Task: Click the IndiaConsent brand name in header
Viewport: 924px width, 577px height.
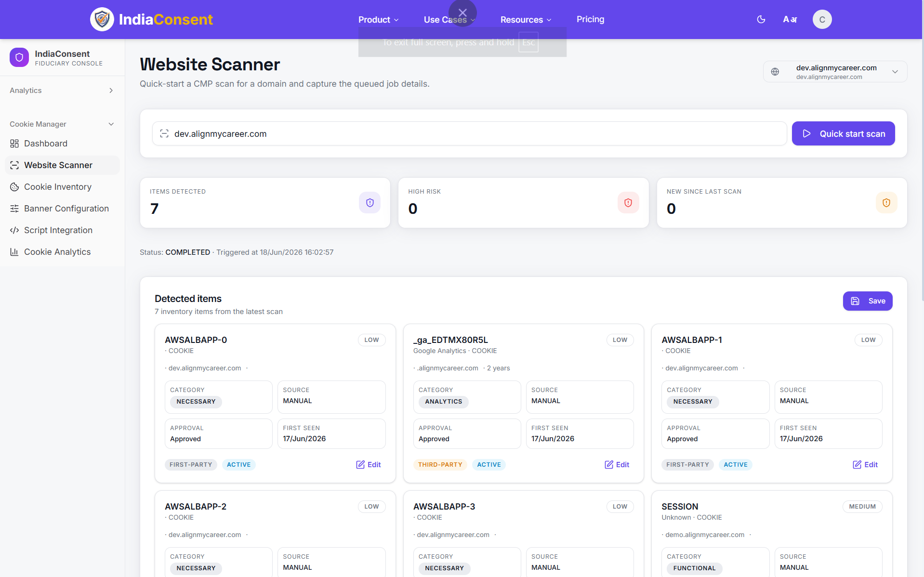Action: click(x=166, y=19)
